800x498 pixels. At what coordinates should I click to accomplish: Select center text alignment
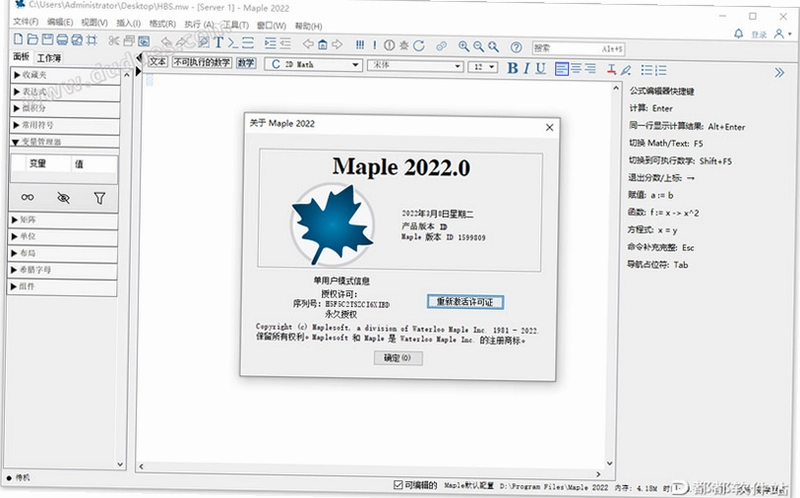(577, 69)
